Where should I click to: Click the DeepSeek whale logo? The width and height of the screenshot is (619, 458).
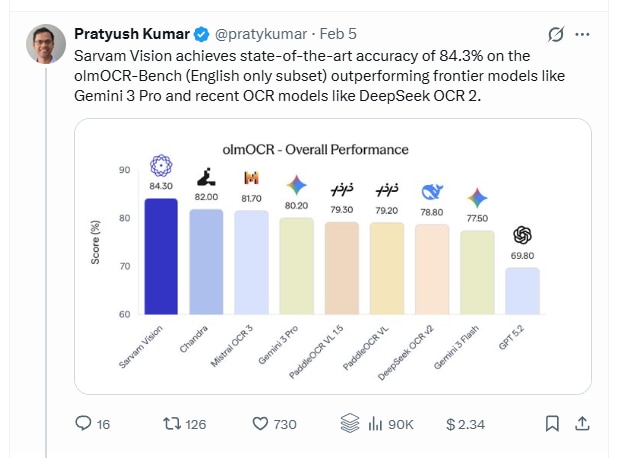coord(432,193)
